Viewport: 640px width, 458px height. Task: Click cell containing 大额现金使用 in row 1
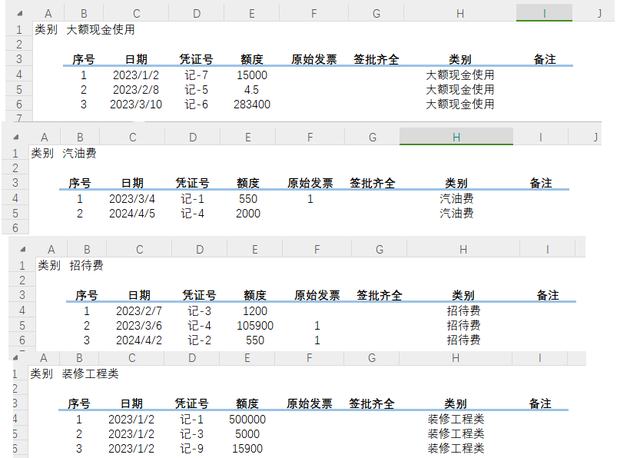(100, 29)
